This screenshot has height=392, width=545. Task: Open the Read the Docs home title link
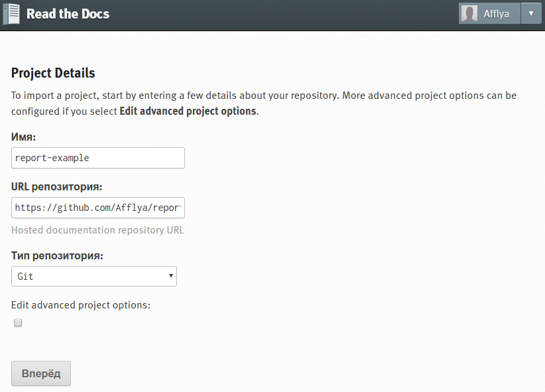tap(68, 14)
